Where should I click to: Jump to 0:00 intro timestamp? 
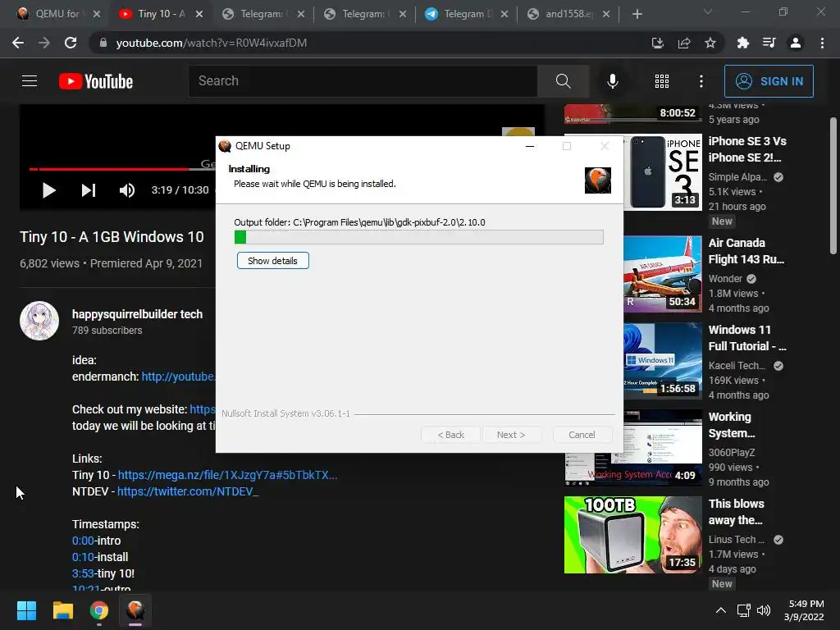83,541
